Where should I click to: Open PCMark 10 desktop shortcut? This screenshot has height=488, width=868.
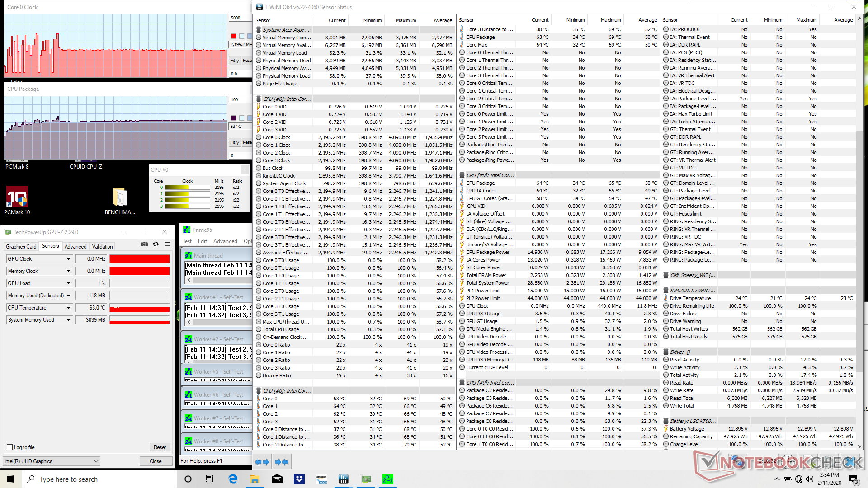pos(17,201)
